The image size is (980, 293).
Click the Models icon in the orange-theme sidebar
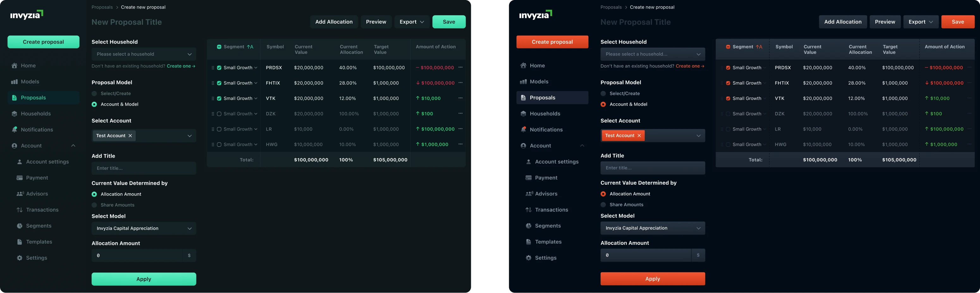[x=523, y=82]
